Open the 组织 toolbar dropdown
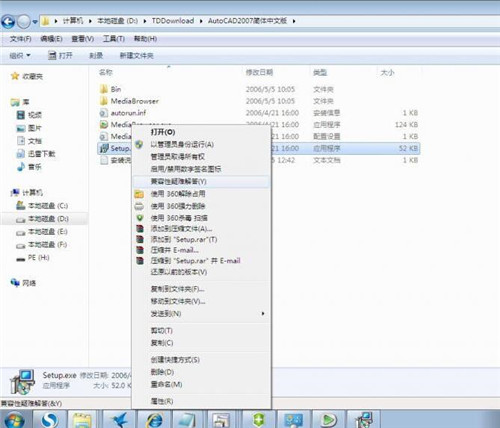Image resolution: width=500 pixels, height=428 pixels. click(x=20, y=55)
